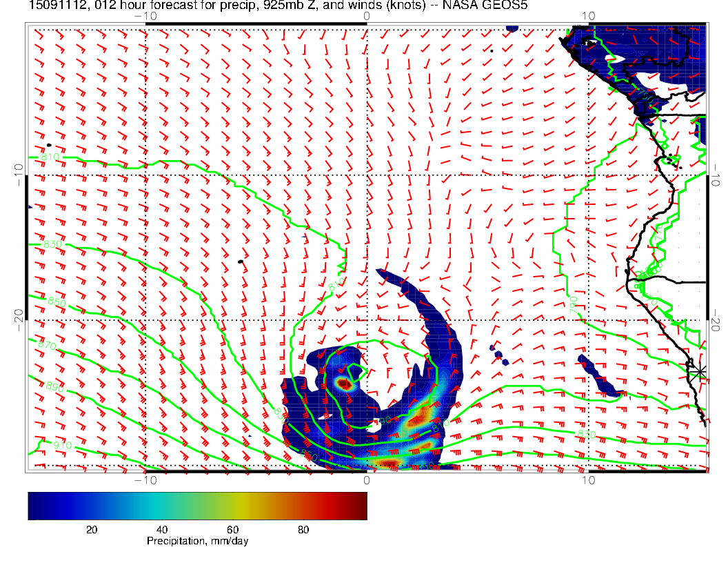The height and width of the screenshot is (563, 728).
Task: Click the 850 green contour label
Action: 57,302
